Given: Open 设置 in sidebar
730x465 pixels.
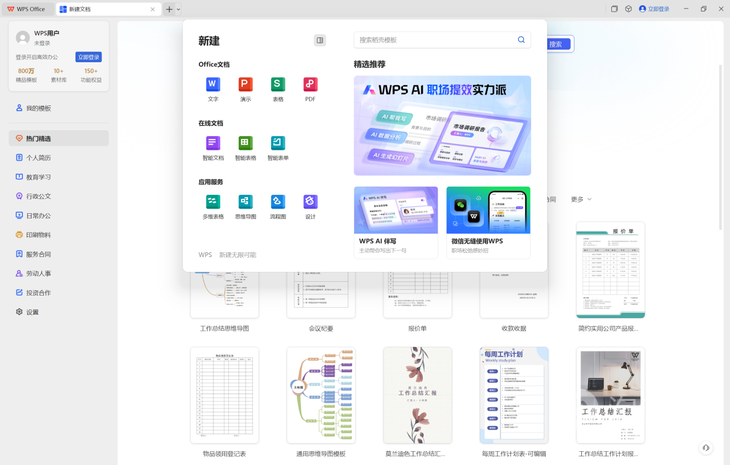Looking at the screenshot, I should [x=59, y=312].
